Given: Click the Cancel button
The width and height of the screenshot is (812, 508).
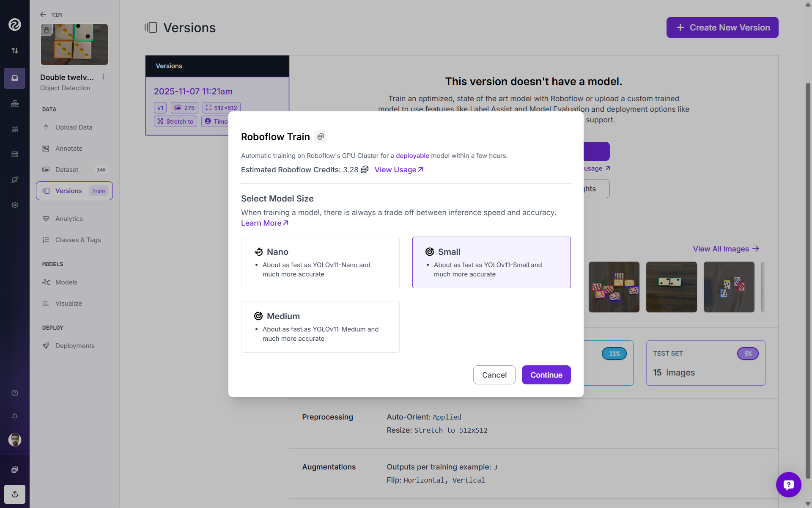Looking at the screenshot, I should tap(494, 375).
